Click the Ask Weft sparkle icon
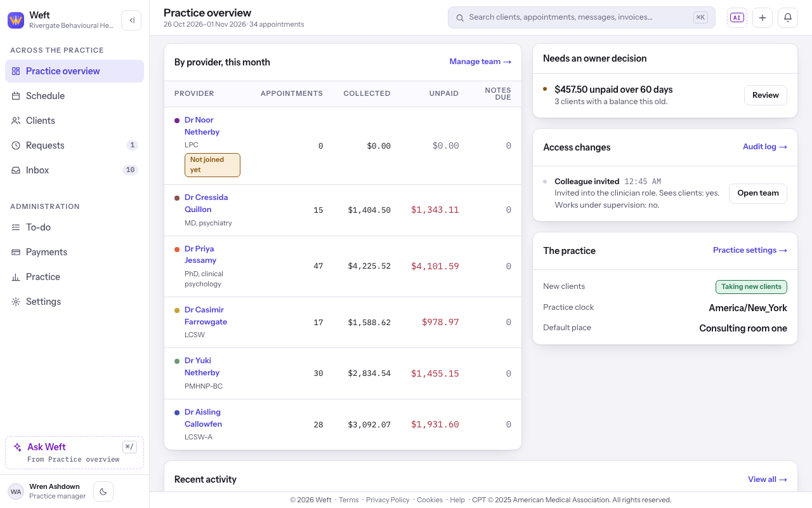The height and width of the screenshot is (508, 812). point(18,447)
